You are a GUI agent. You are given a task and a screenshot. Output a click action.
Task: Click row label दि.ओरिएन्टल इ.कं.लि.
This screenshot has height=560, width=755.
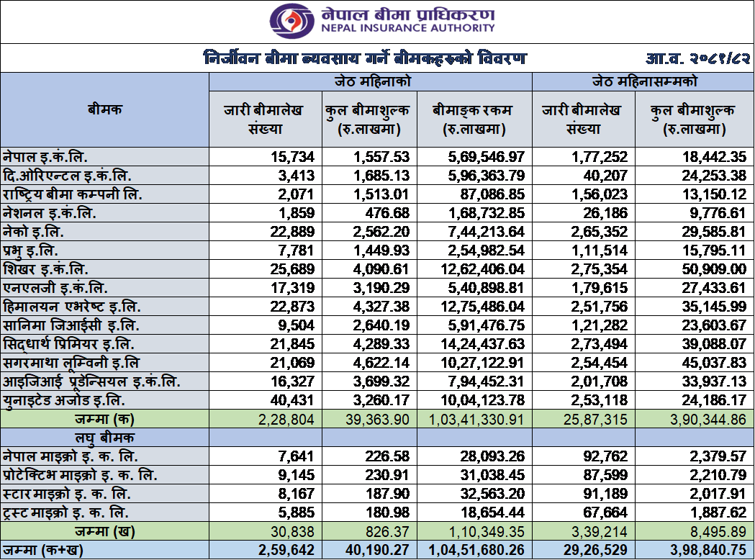click(67, 176)
